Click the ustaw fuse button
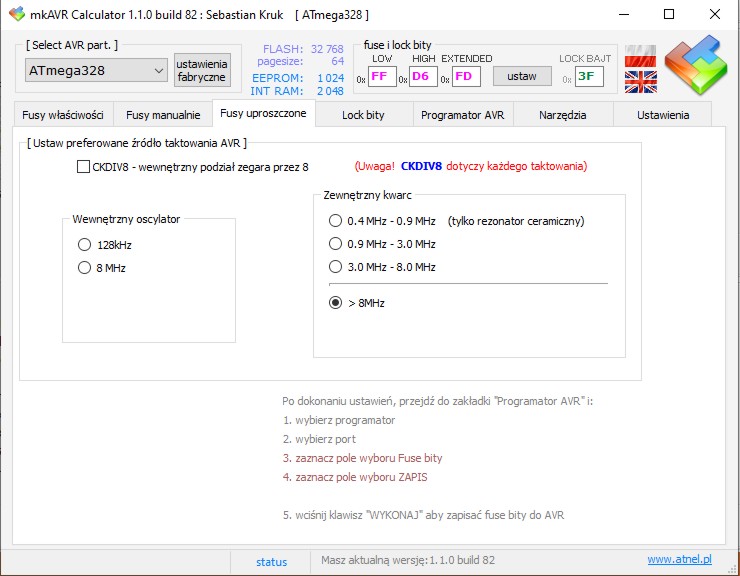This screenshot has width=740, height=576. [x=522, y=76]
